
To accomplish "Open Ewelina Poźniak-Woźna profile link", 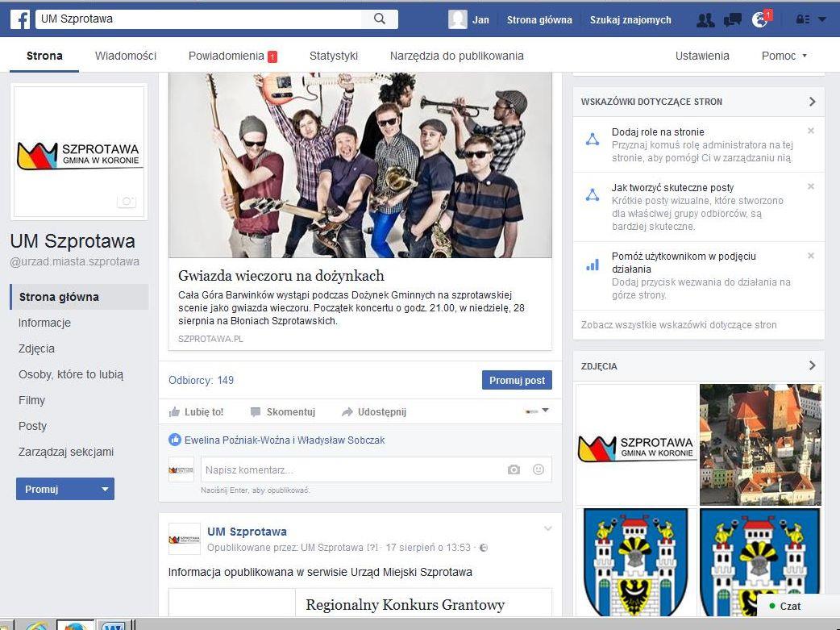I will tap(237, 440).
